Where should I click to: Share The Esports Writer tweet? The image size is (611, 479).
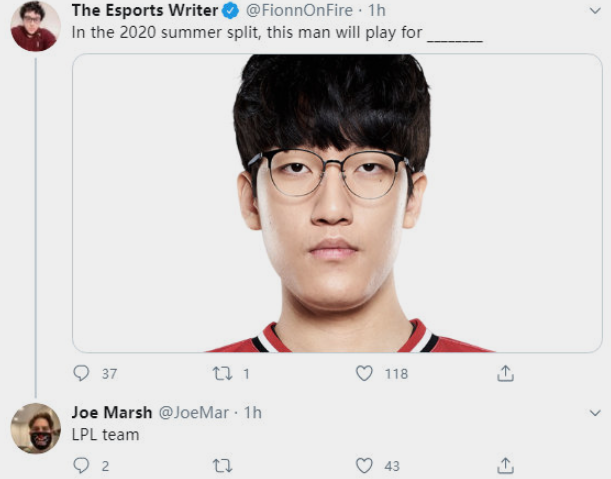(505, 373)
